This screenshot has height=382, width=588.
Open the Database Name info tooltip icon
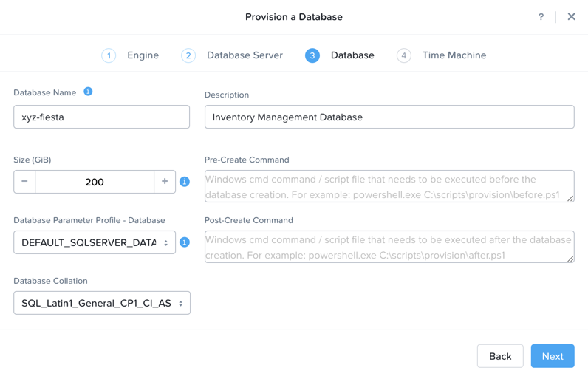(88, 92)
